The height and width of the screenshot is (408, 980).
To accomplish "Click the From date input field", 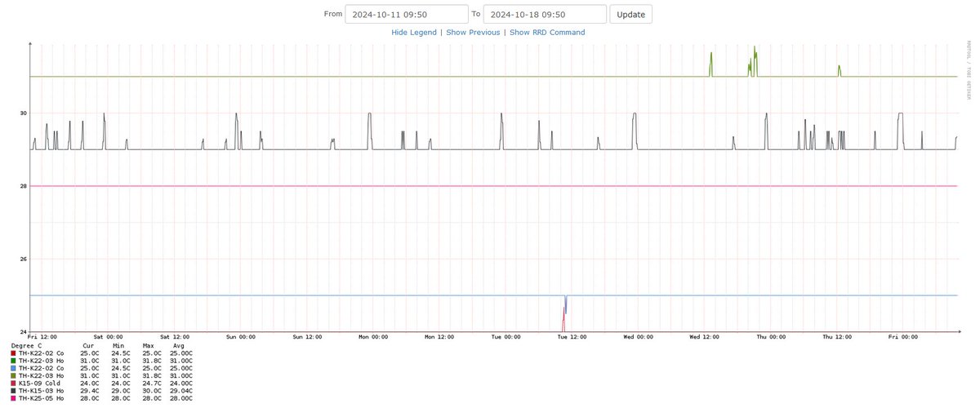I will point(406,15).
